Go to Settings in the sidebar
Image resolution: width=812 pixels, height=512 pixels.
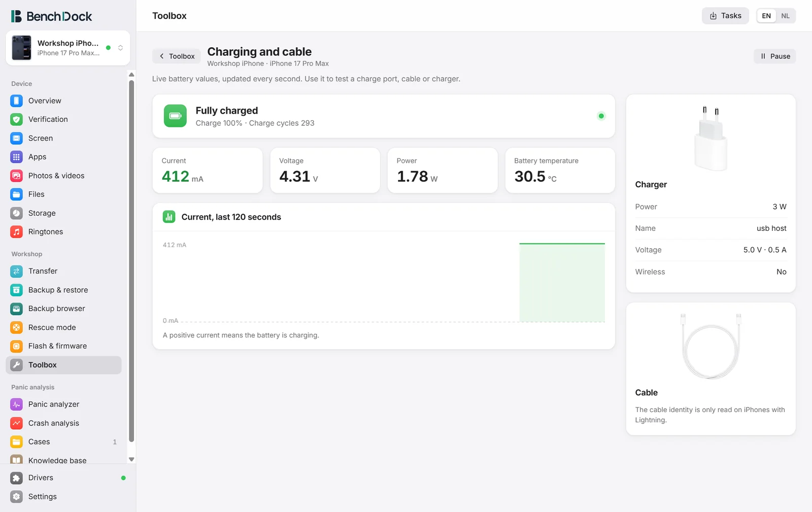(68, 497)
